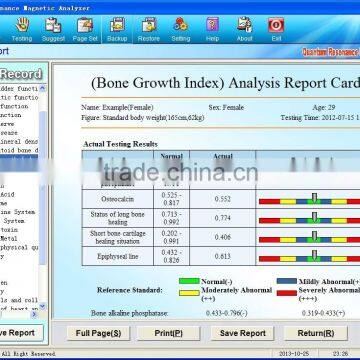Click the yellow Moderately Abnormal legend swatch

point(189,293)
